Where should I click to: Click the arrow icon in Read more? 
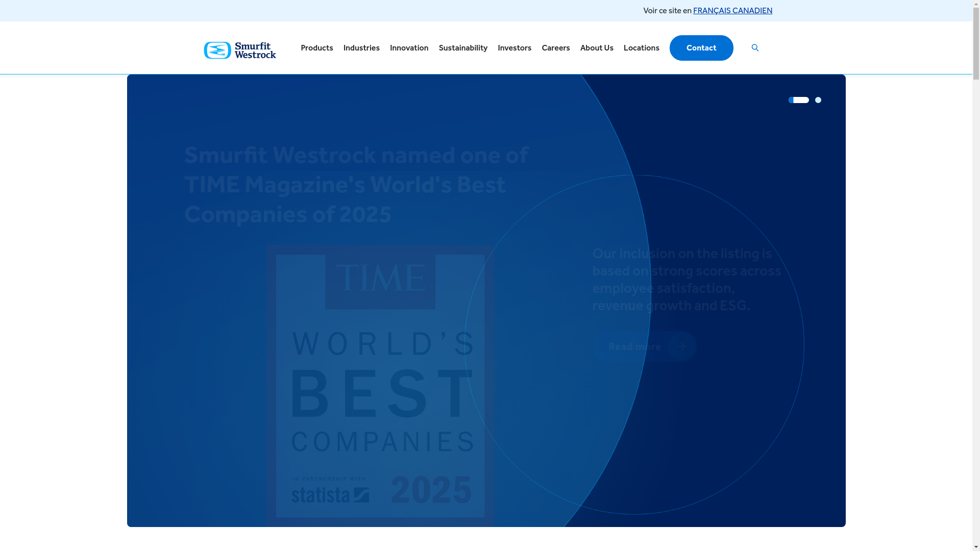pos(681,346)
